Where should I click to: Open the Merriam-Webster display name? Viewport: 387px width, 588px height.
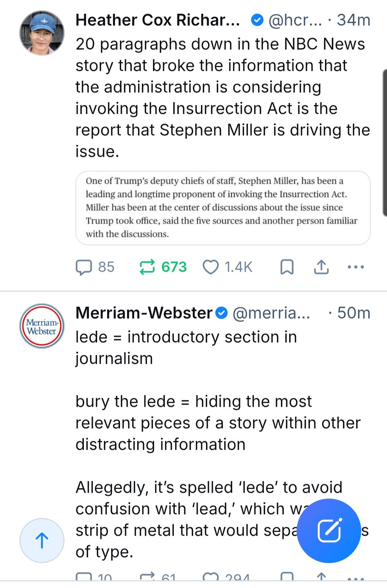[144, 313]
